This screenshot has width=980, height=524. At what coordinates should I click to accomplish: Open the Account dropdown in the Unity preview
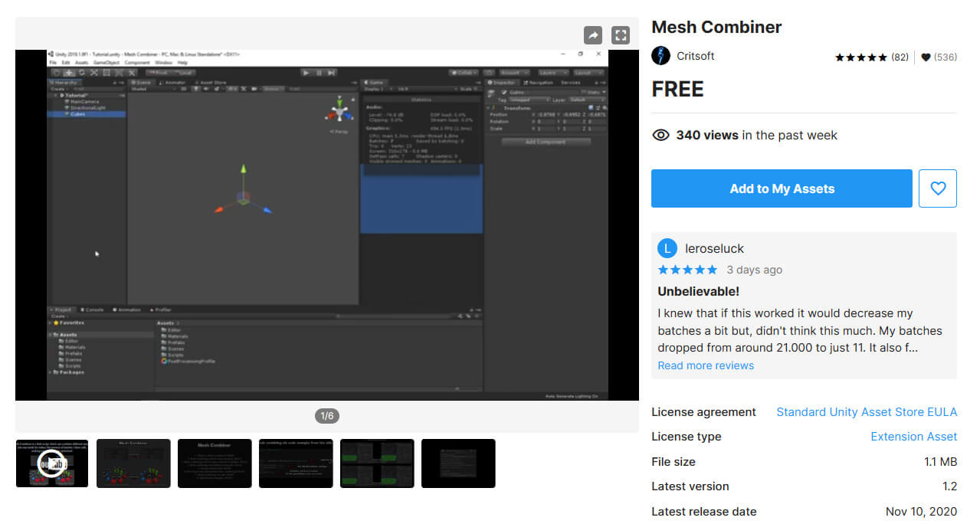pos(514,73)
